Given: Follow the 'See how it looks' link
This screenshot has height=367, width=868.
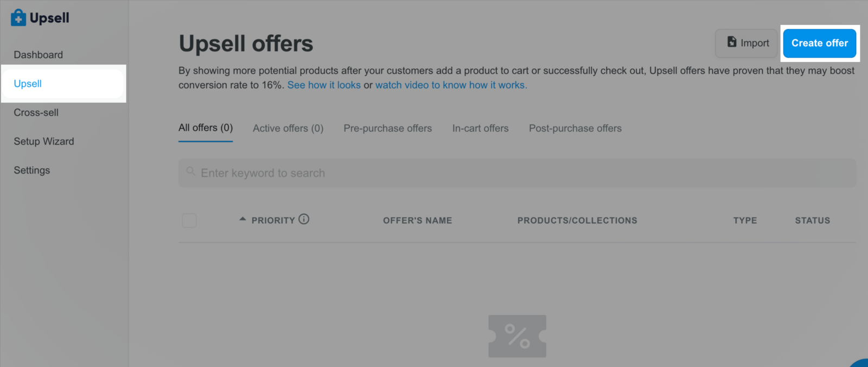Looking at the screenshot, I should [x=324, y=85].
